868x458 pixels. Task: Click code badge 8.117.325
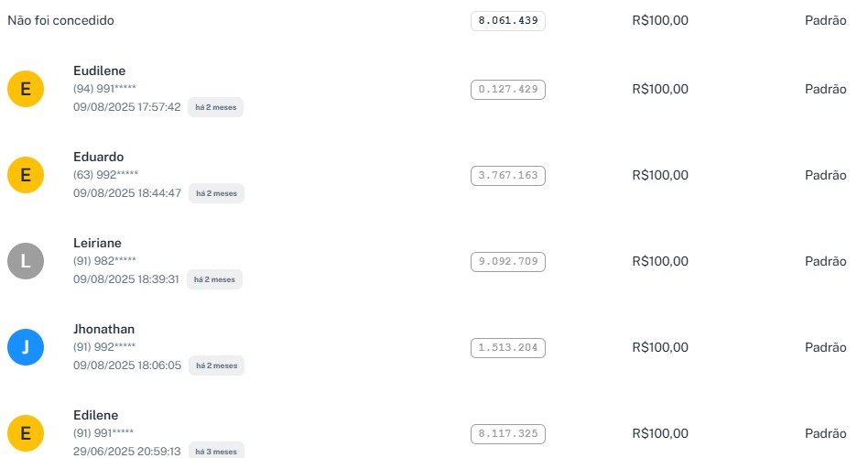[507, 434]
